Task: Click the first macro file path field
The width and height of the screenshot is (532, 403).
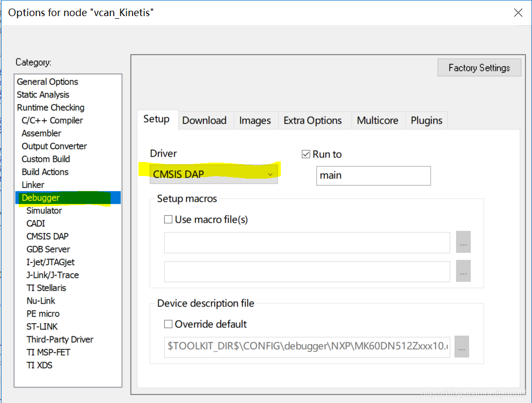Action: click(x=307, y=243)
